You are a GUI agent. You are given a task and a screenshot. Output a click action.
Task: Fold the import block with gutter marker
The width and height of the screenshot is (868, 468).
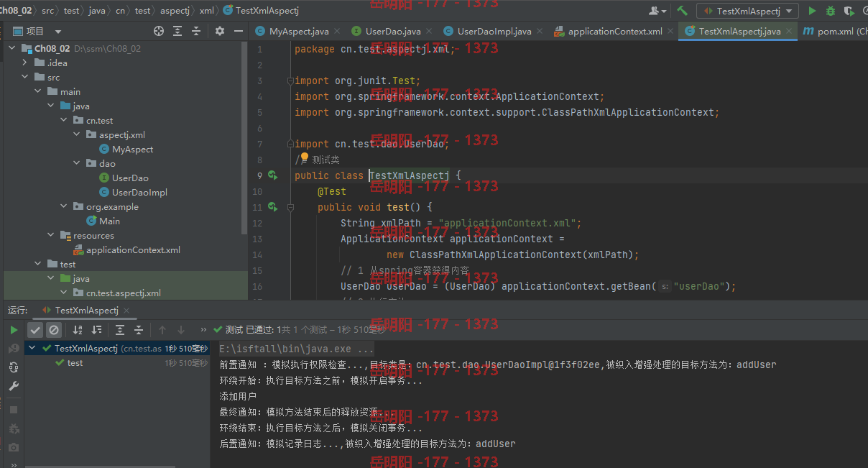pyautogui.click(x=290, y=81)
